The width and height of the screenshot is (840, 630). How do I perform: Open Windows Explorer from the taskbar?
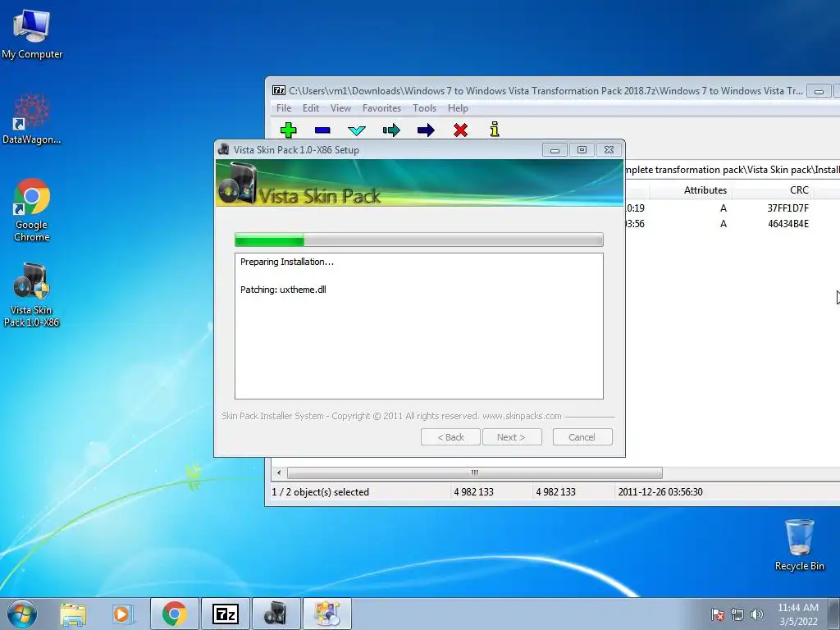[x=73, y=614]
